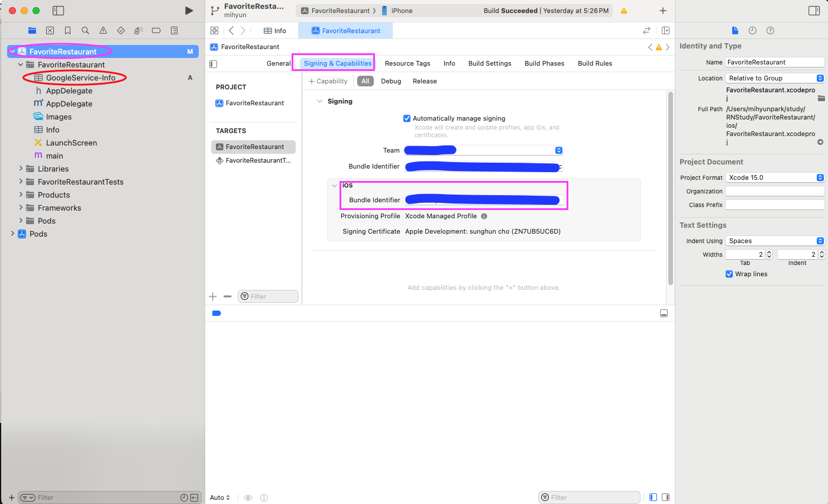Image resolution: width=828 pixels, height=504 pixels.
Task: Remove target with minus button
Action: click(x=227, y=296)
